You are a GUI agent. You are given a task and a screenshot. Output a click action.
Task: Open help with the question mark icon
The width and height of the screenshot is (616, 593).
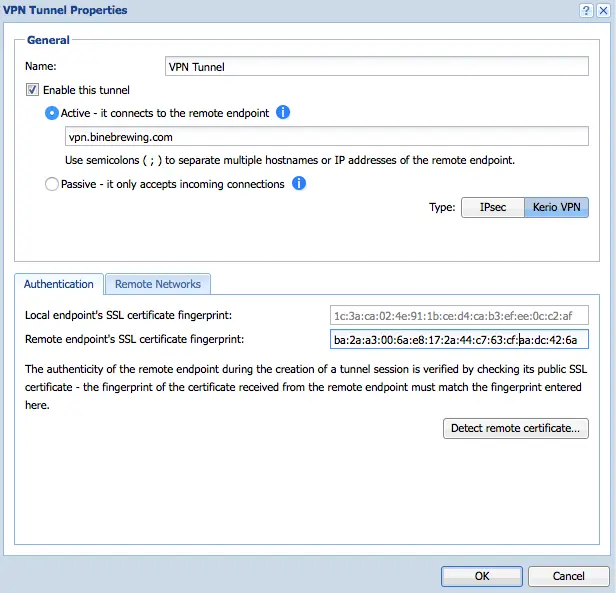coord(586,10)
